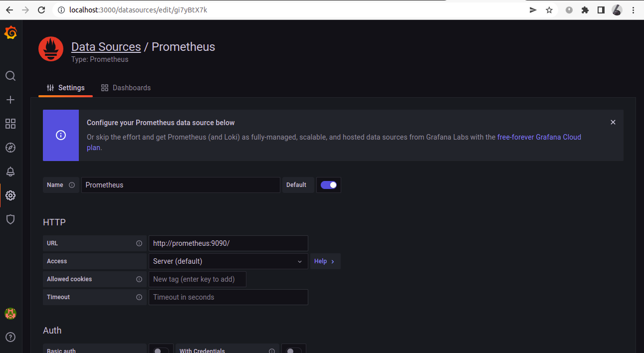The height and width of the screenshot is (353, 644).
Task: Click the info circle in the purple banner
Action: click(61, 135)
